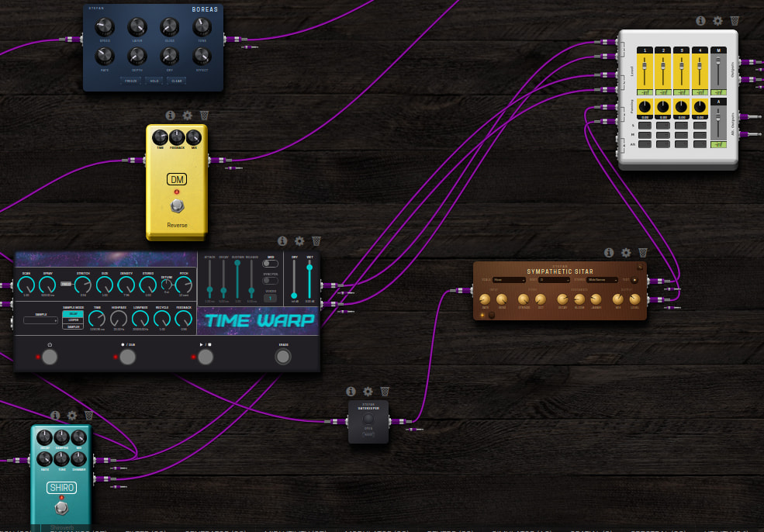
Task: Delete Sympathetic Sitar using trash icon
Action: (643, 252)
